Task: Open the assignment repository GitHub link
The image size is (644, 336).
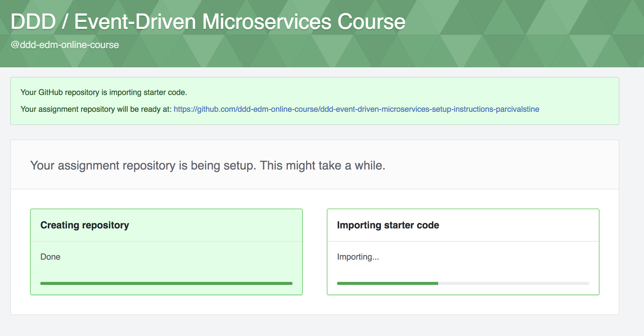Action: (x=356, y=109)
